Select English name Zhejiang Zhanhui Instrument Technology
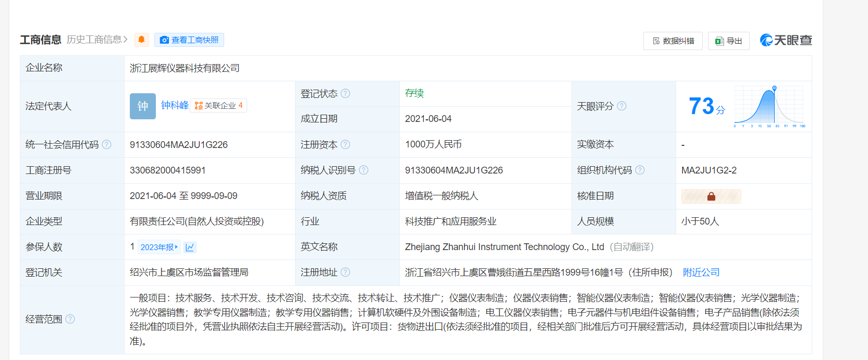Screen dimensions: 868x360 505,247
